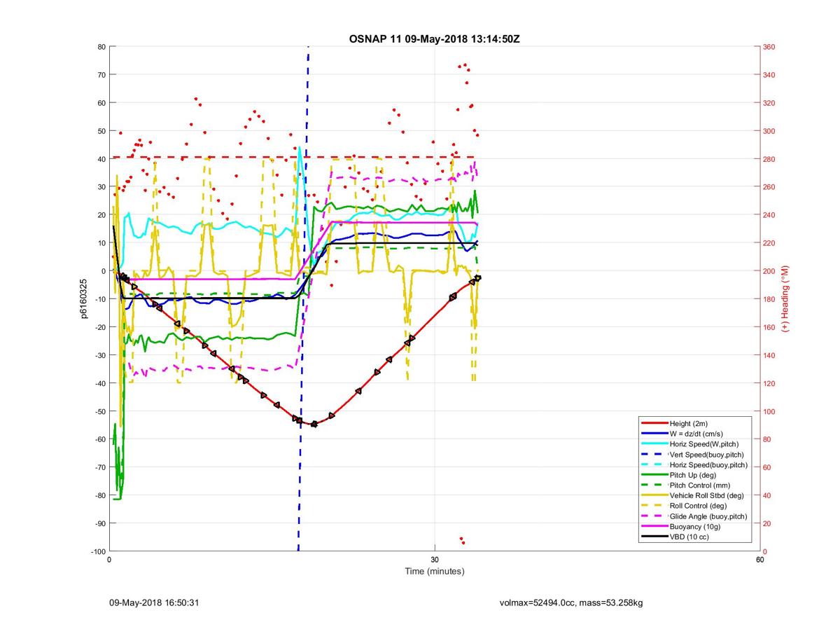This screenshot has height=620, width=840.
Task: Click footer timestamp '09-May-2018 16:50:31'
Action: [154, 602]
